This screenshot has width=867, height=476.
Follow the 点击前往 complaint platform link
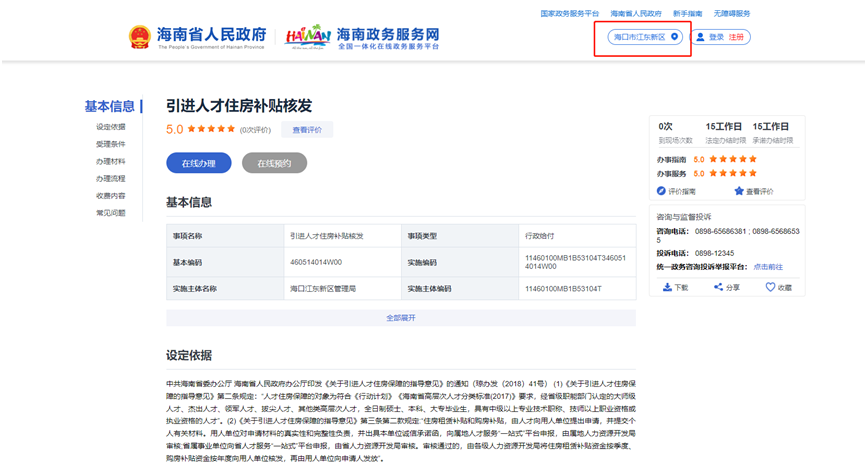[768, 267]
